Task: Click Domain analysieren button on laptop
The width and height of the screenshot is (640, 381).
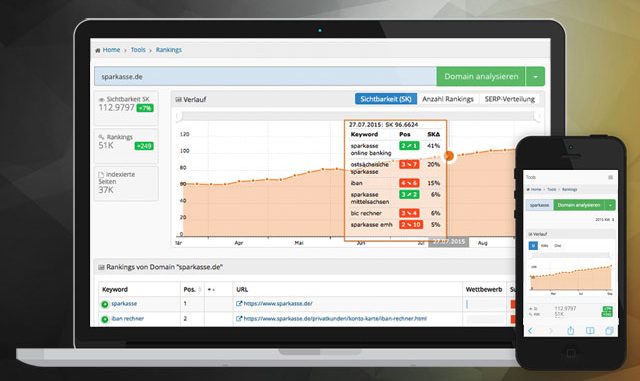Action: pyautogui.click(x=481, y=76)
